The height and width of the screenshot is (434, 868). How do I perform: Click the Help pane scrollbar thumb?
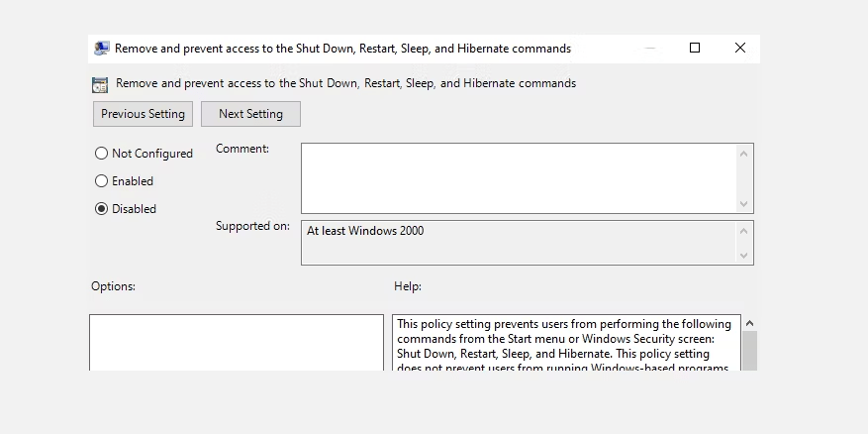[x=749, y=352]
